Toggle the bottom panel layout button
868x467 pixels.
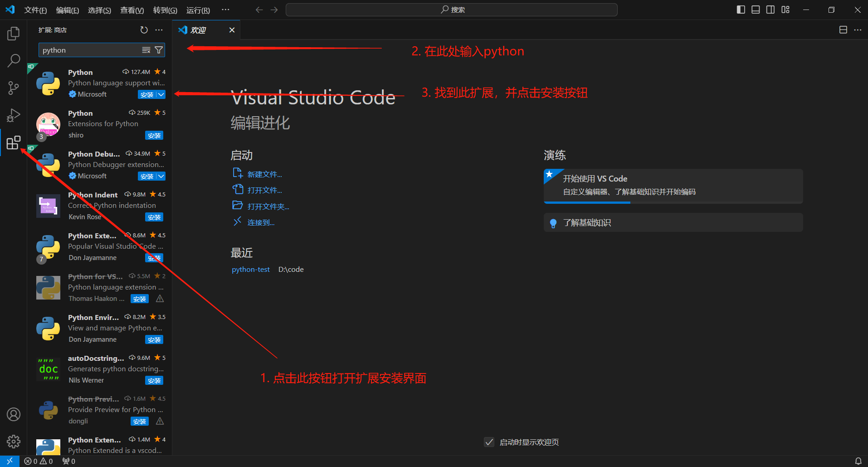(756, 10)
